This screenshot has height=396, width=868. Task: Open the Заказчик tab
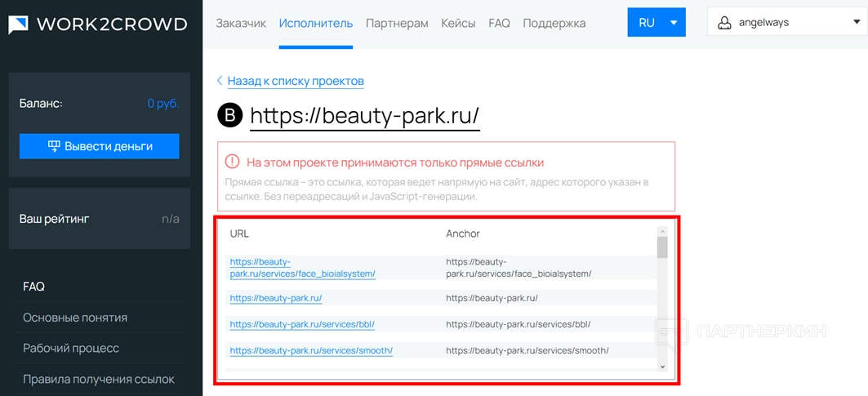[241, 23]
